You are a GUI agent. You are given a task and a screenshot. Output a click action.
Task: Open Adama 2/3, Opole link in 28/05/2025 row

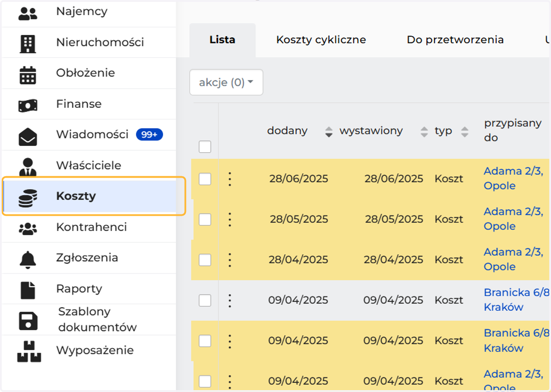[x=513, y=219]
